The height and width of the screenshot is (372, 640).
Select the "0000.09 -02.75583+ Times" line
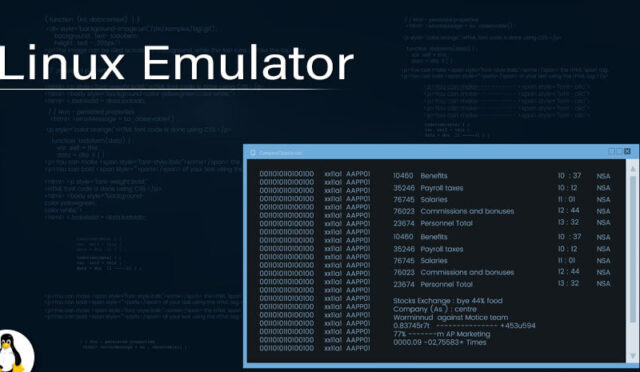(x=440, y=342)
